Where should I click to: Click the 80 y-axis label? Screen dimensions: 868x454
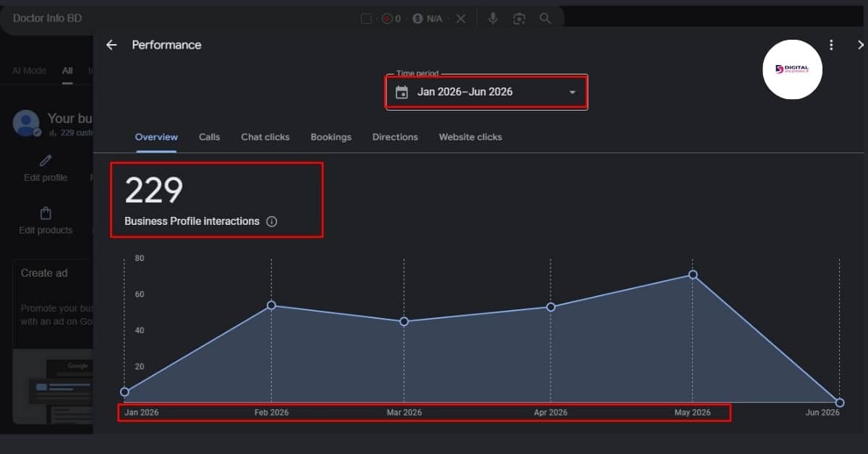tap(140, 258)
